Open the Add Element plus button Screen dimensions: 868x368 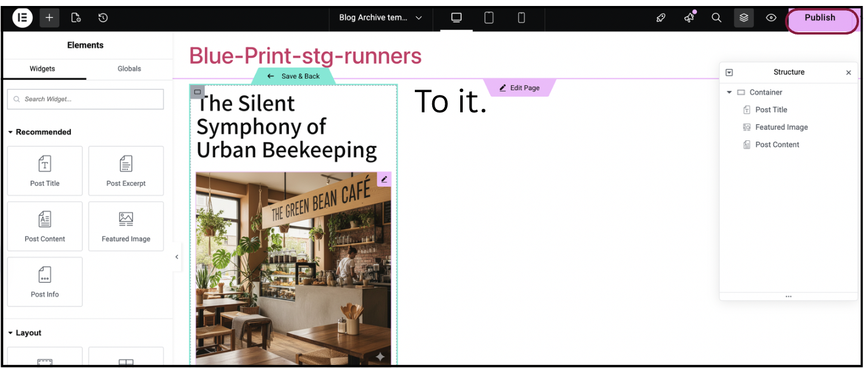[50, 18]
